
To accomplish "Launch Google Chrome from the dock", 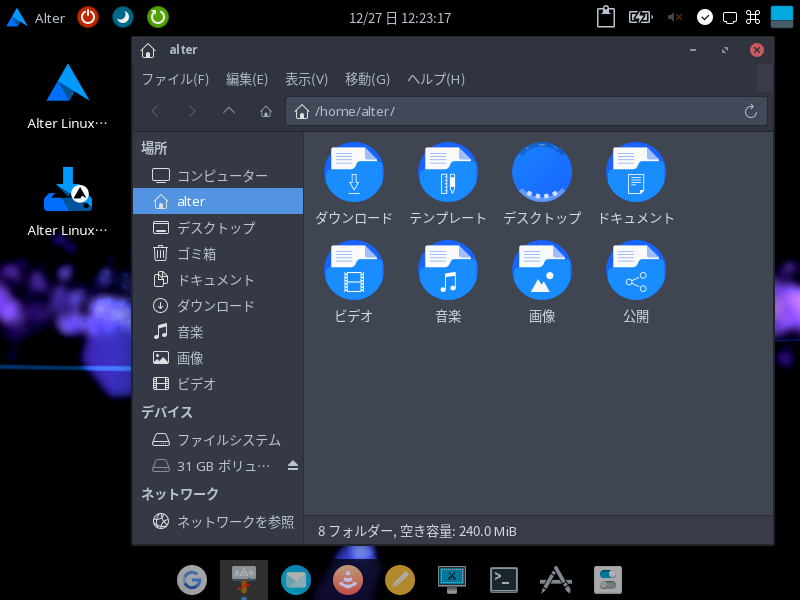I will coord(192,579).
